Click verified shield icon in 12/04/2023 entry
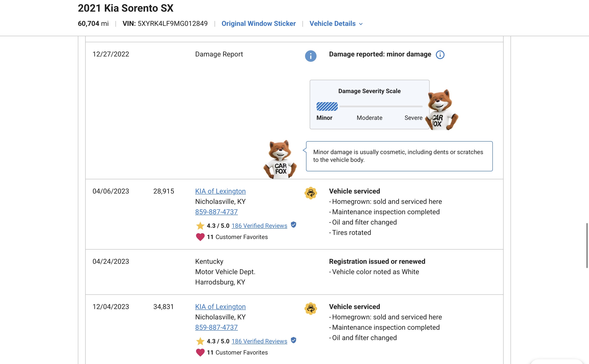 (293, 340)
